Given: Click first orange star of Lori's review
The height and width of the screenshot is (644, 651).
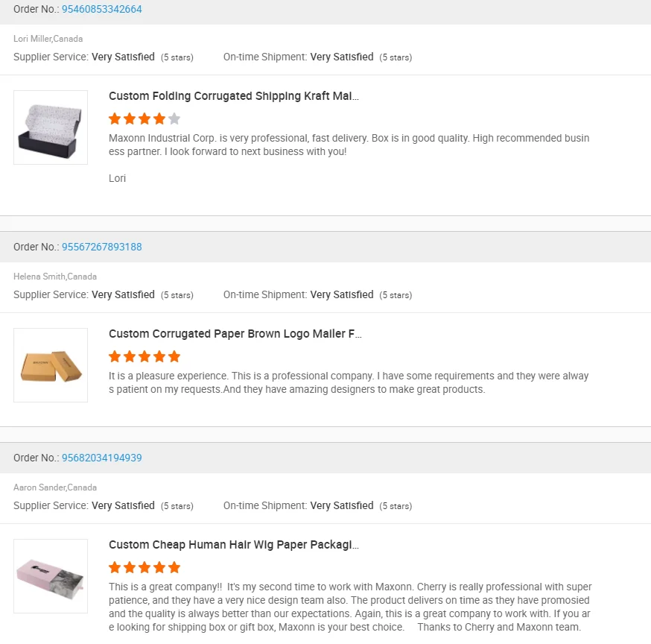Looking at the screenshot, I should click(115, 119).
